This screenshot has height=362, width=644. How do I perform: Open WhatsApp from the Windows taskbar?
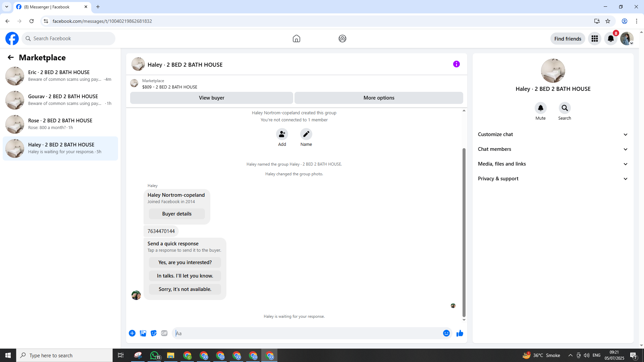click(x=155, y=355)
